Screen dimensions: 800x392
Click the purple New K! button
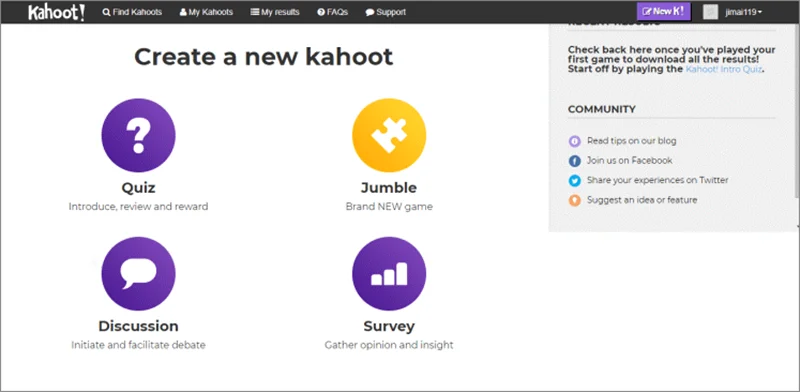coord(663,11)
